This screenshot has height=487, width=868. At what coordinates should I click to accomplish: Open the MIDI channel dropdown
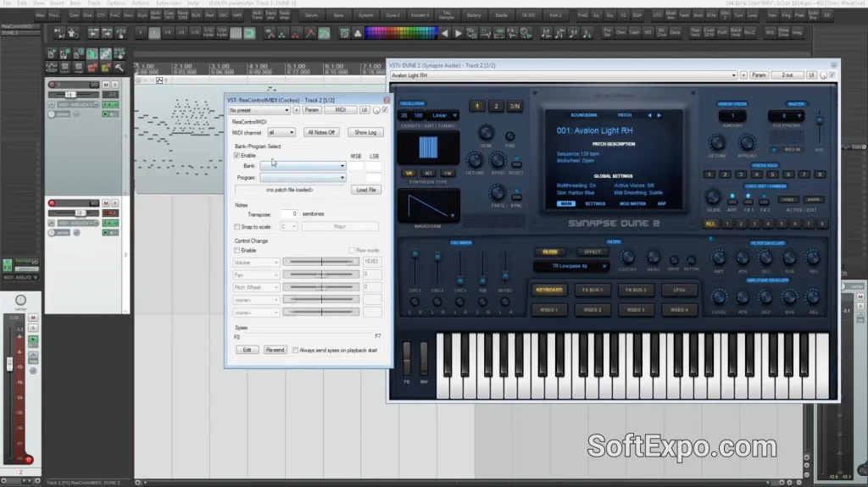click(x=281, y=133)
